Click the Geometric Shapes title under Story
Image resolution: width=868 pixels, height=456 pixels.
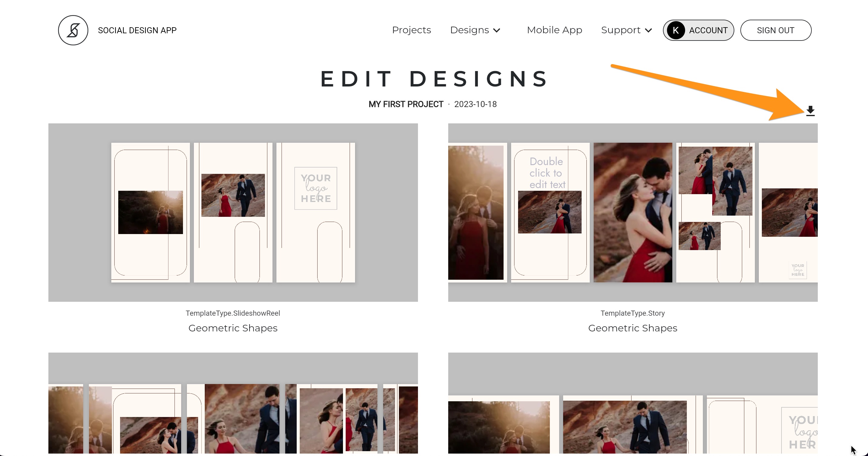[x=632, y=328]
